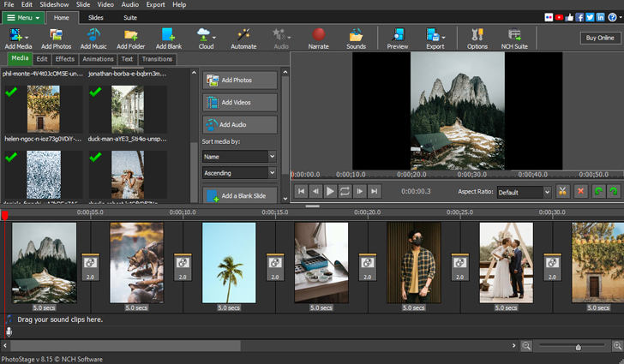Click the Play button in preview
Screen dimensions: 624x364
tap(330, 191)
